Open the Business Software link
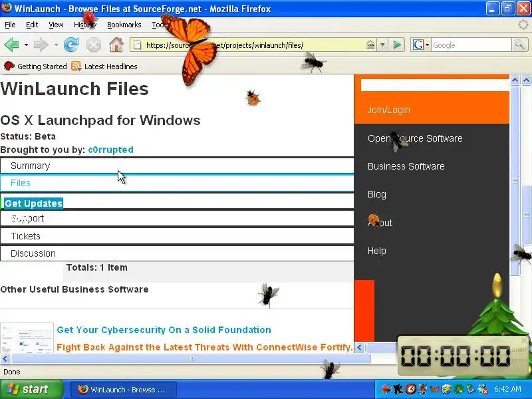The height and width of the screenshot is (399, 532). coord(406,166)
